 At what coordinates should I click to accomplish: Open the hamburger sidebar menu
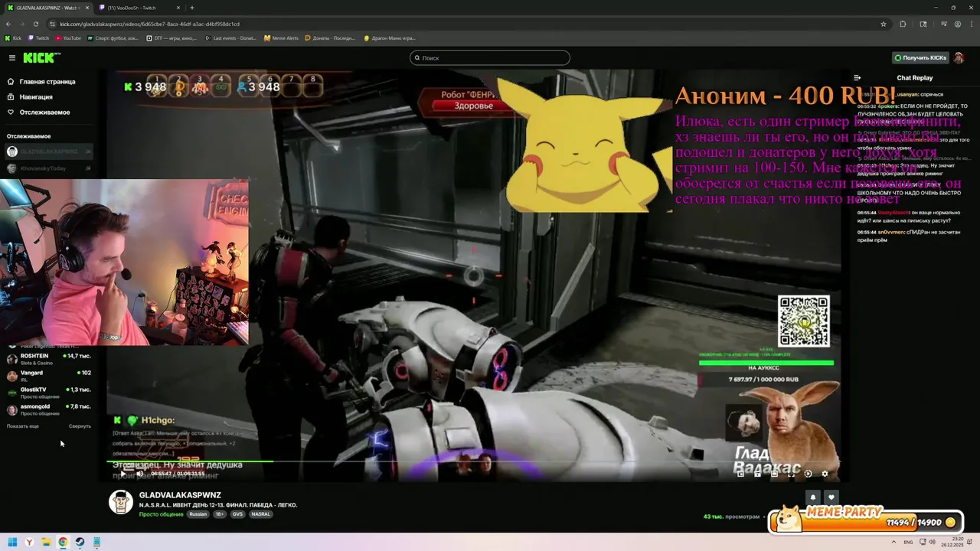[x=11, y=57]
